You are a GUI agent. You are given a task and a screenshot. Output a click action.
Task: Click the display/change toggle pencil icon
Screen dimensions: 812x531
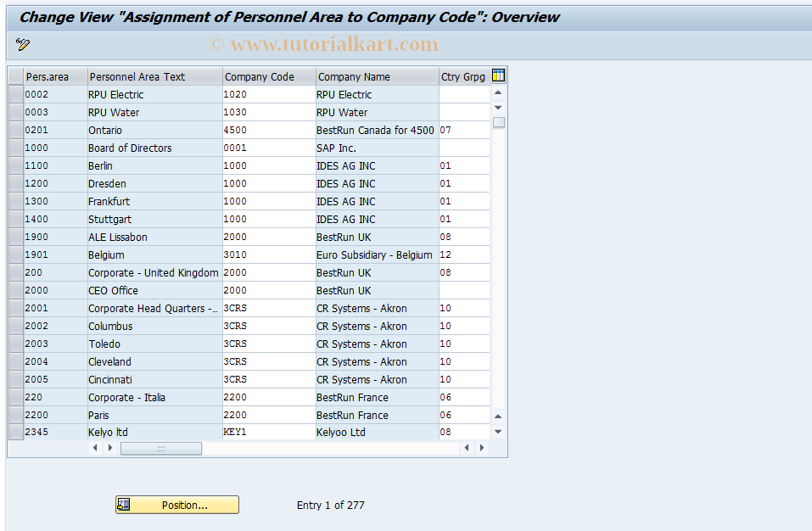[22, 44]
